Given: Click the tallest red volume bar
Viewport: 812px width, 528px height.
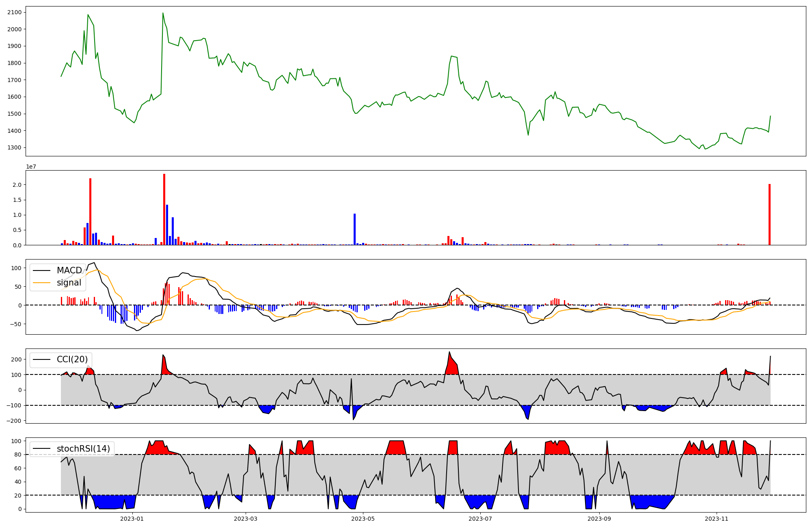Looking at the screenshot, I should click(164, 209).
